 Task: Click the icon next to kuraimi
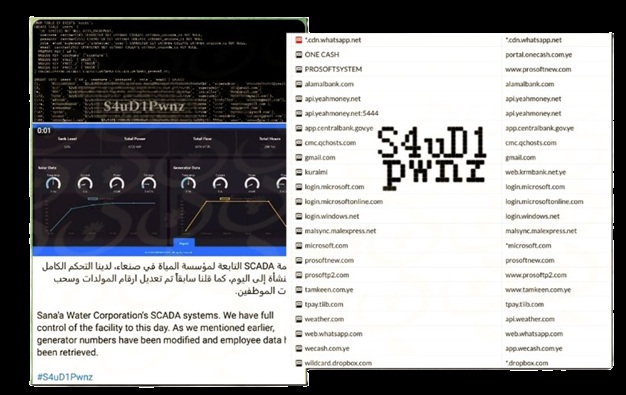coord(299,172)
